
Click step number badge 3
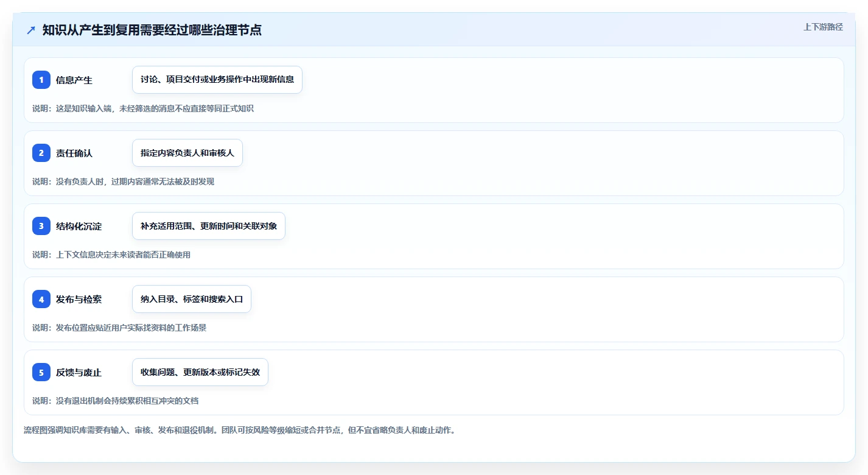pyautogui.click(x=41, y=226)
